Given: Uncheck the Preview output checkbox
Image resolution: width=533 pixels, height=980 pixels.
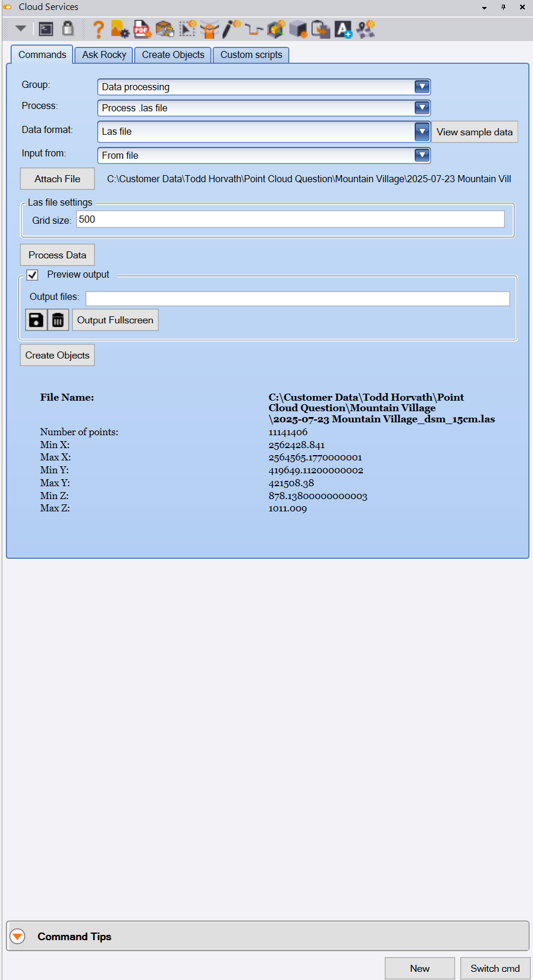Looking at the screenshot, I should point(33,275).
